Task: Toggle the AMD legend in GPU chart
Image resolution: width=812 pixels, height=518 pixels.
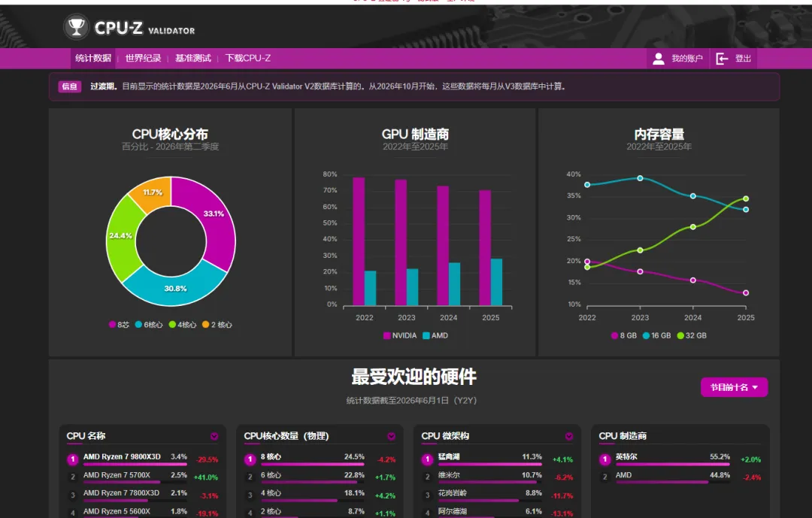Action: coord(435,335)
